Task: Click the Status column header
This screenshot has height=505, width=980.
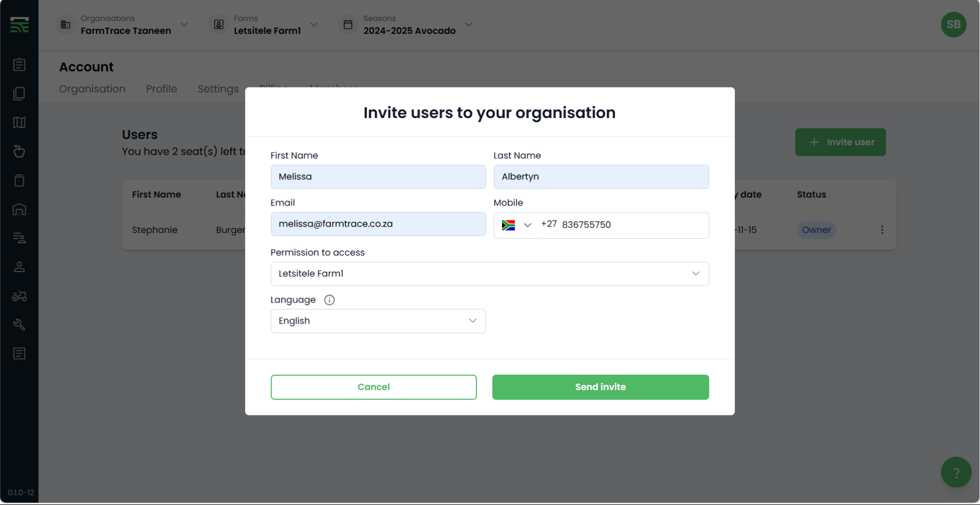Action: [x=811, y=195]
